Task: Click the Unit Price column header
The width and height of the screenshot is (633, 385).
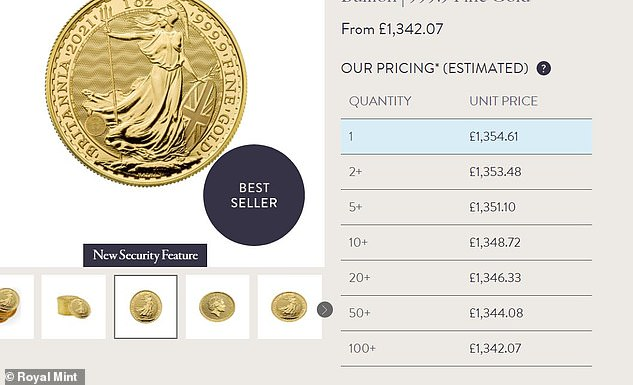Action: pyautogui.click(x=503, y=101)
